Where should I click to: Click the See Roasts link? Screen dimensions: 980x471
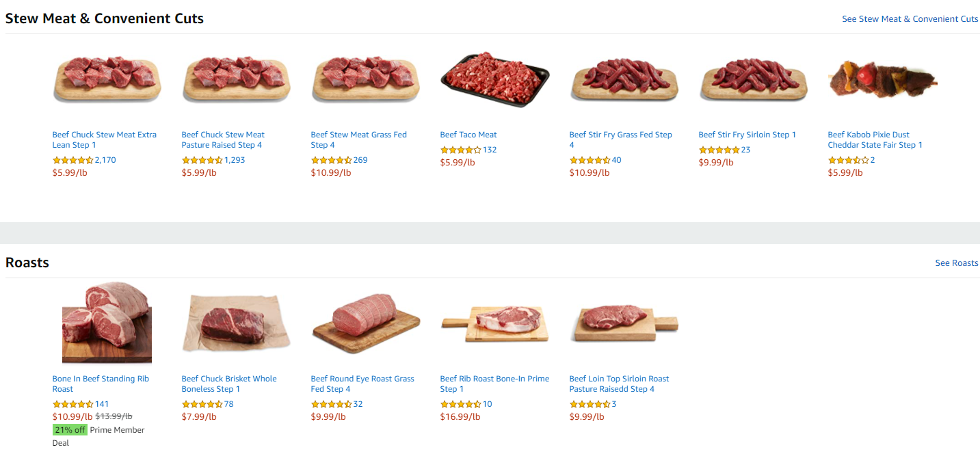pos(956,263)
